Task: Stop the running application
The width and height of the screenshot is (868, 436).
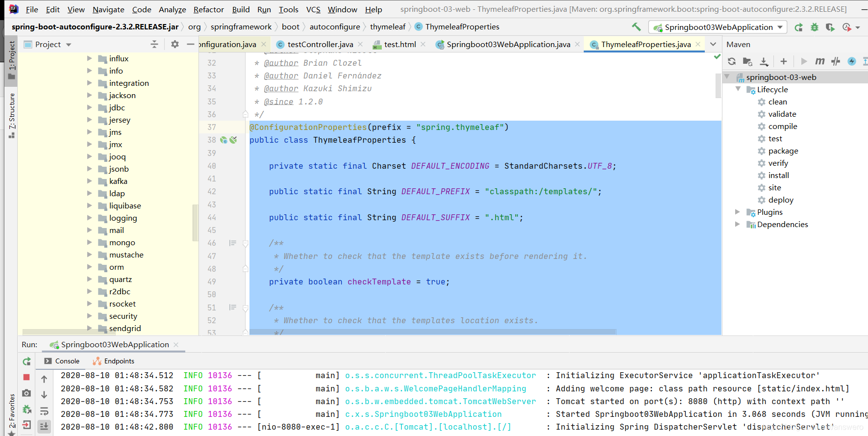Action: click(x=26, y=377)
